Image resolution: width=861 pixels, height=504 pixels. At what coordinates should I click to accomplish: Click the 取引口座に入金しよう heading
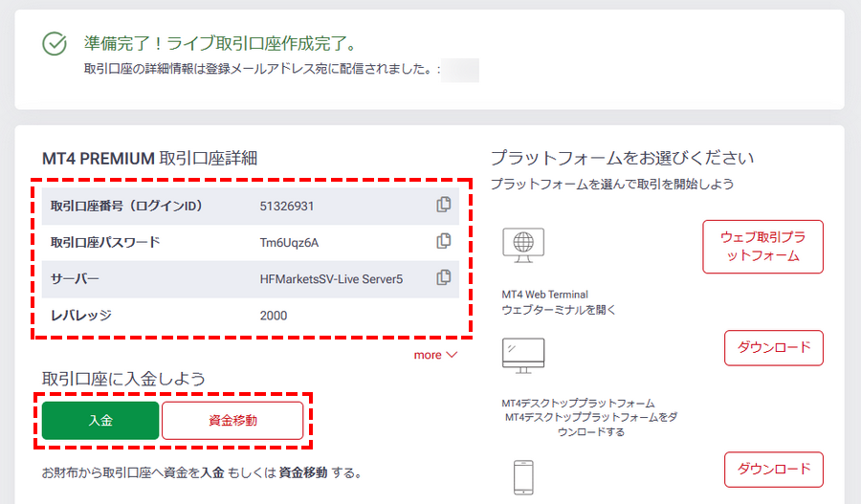[x=123, y=379]
